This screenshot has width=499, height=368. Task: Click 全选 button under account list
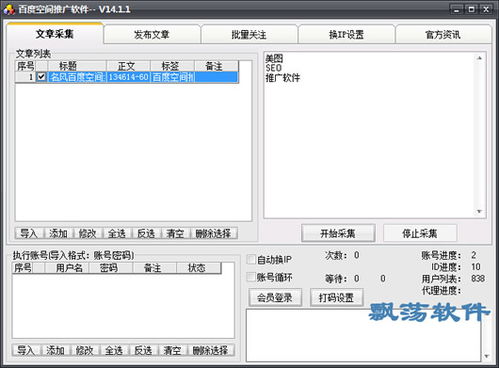point(114,350)
